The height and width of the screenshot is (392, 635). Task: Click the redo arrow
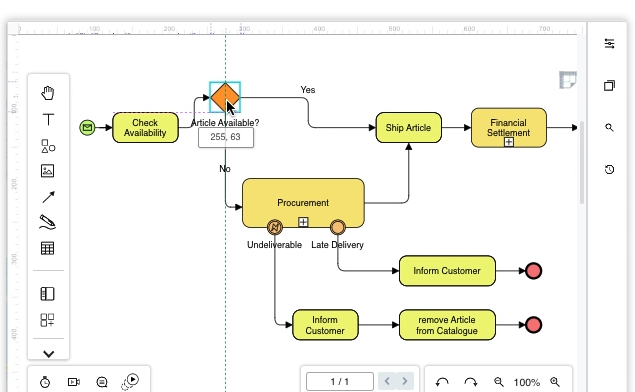471,382
